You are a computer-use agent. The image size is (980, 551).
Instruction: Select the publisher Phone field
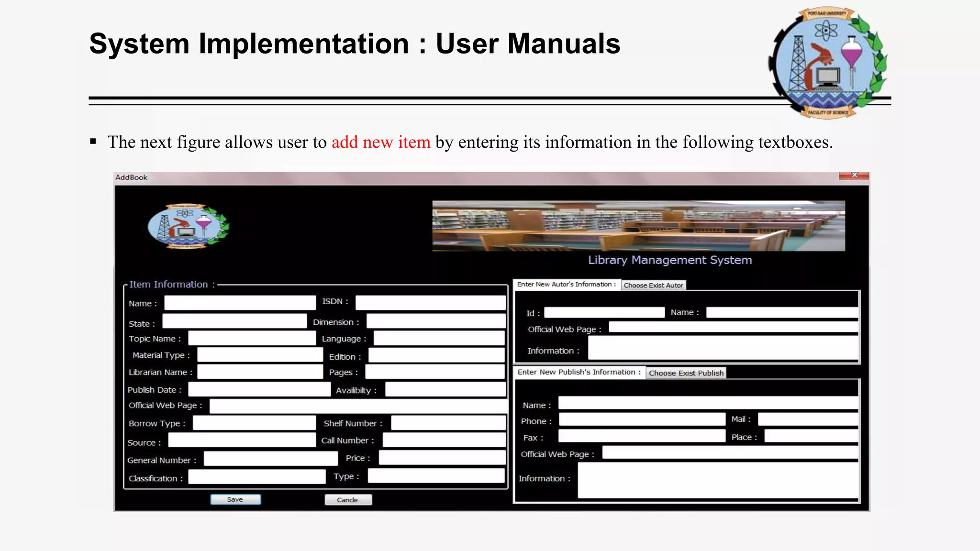[x=642, y=419]
